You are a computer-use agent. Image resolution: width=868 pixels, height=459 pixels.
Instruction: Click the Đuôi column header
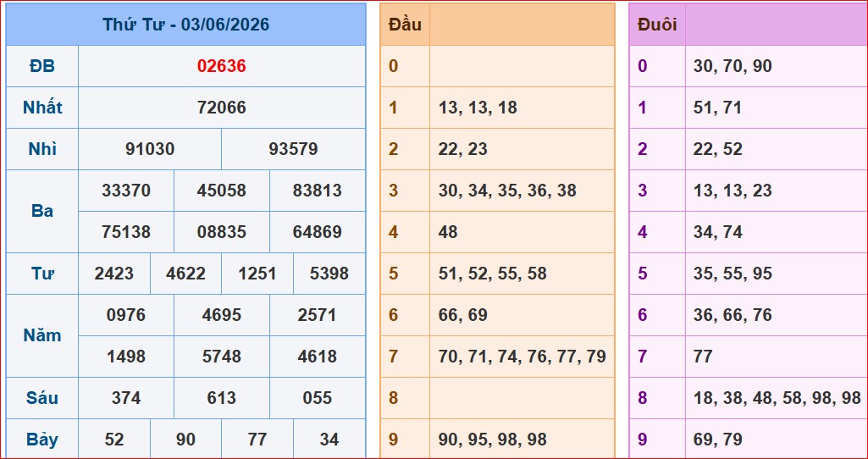tap(657, 25)
